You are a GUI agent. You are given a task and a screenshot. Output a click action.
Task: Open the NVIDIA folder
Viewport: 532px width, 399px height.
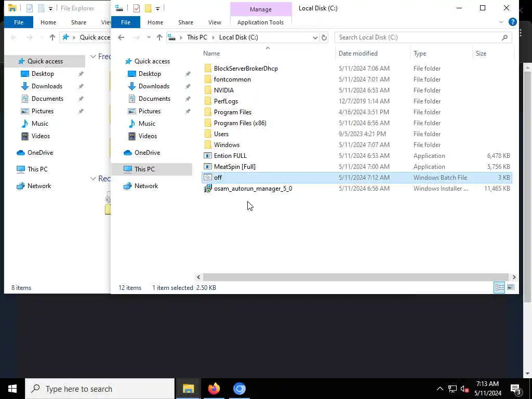[x=223, y=90]
